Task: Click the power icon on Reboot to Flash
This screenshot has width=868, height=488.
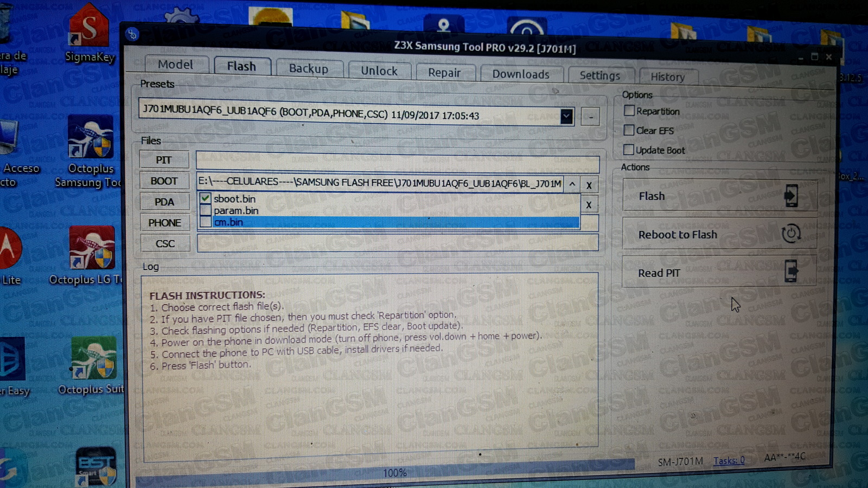Action: click(x=790, y=234)
